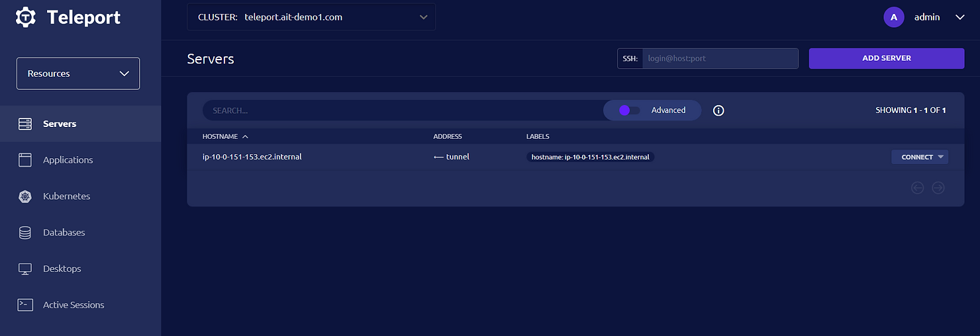Image resolution: width=980 pixels, height=336 pixels.
Task: Open Applications in sidebar
Action: tap(80, 160)
